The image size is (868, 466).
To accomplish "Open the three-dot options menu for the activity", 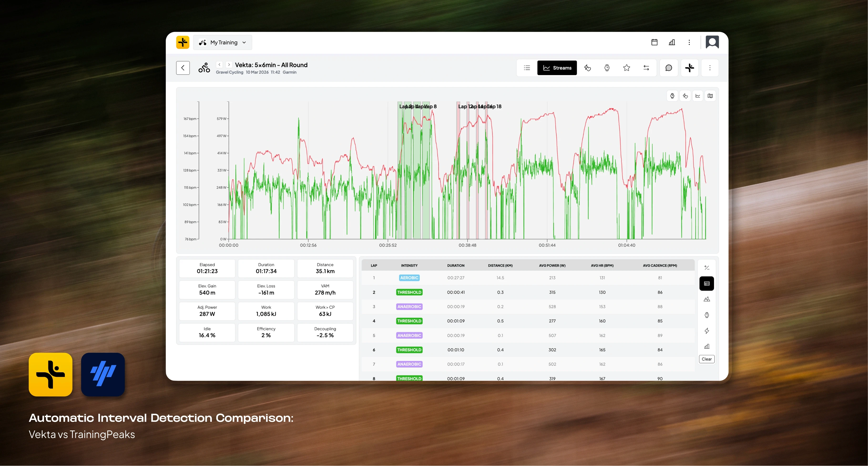I will click(710, 68).
